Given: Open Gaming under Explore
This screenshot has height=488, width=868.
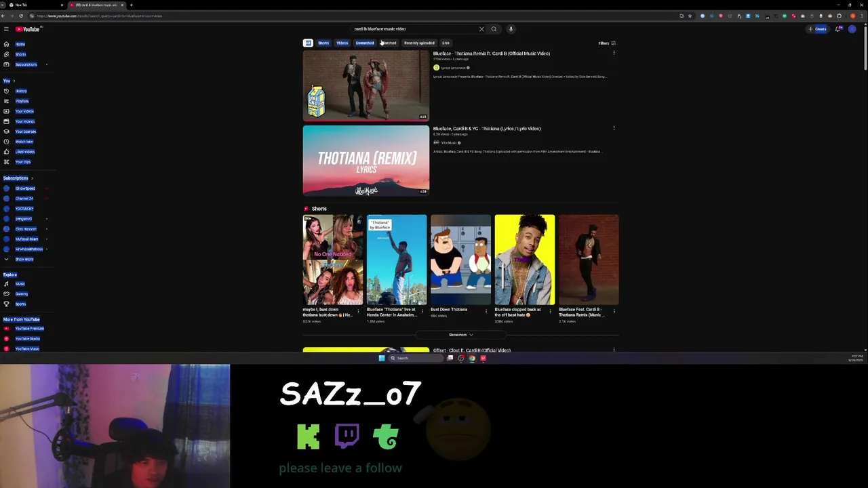Looking at the screenshot, I should pyautogui.click(x=21, y=294).
